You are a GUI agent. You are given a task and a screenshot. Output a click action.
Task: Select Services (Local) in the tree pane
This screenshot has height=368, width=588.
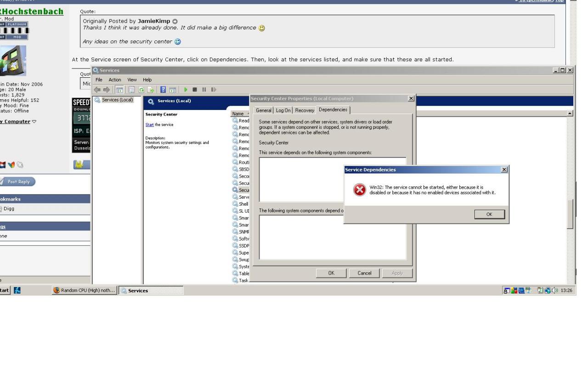(x=117, y=100)
